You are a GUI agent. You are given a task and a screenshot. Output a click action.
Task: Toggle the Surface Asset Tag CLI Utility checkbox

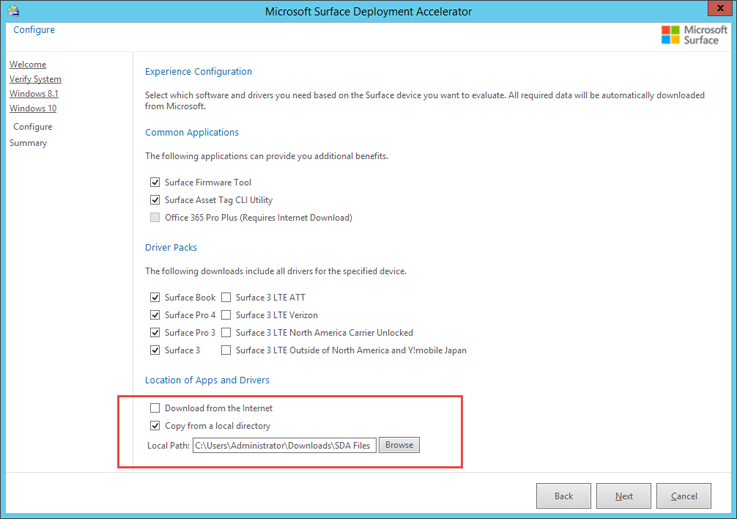click(155, 200)
